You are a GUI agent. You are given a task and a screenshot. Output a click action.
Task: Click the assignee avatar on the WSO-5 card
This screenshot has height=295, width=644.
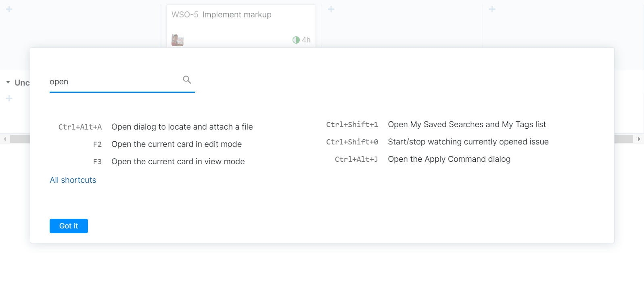(x=178, y=40)
